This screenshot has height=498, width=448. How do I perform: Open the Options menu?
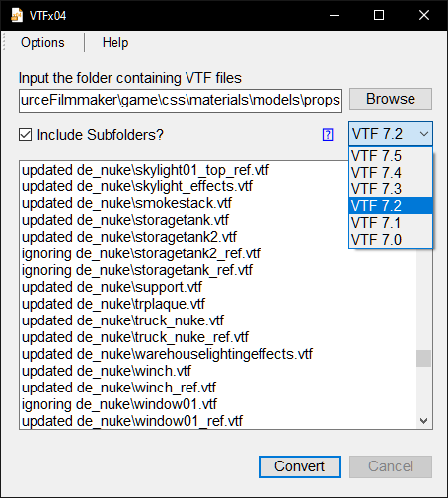42,42
